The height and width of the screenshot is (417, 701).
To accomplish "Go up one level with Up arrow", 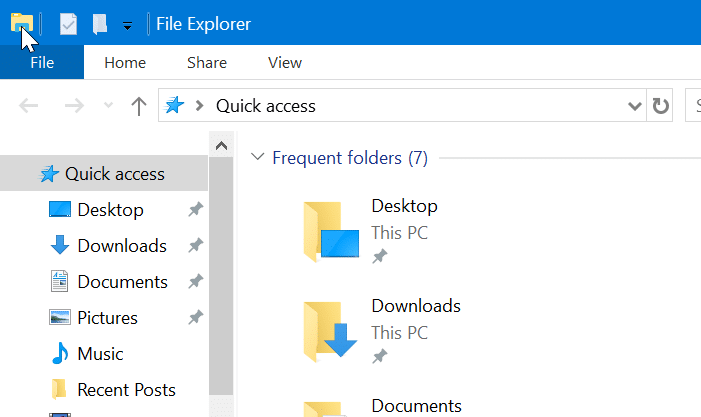I will pyautogui.click(x=139, y=106).
